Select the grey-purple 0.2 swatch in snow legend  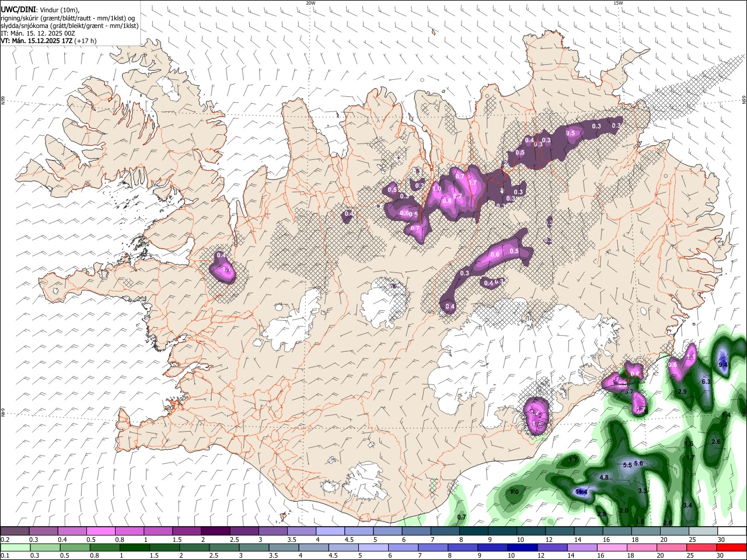[15, 531]
